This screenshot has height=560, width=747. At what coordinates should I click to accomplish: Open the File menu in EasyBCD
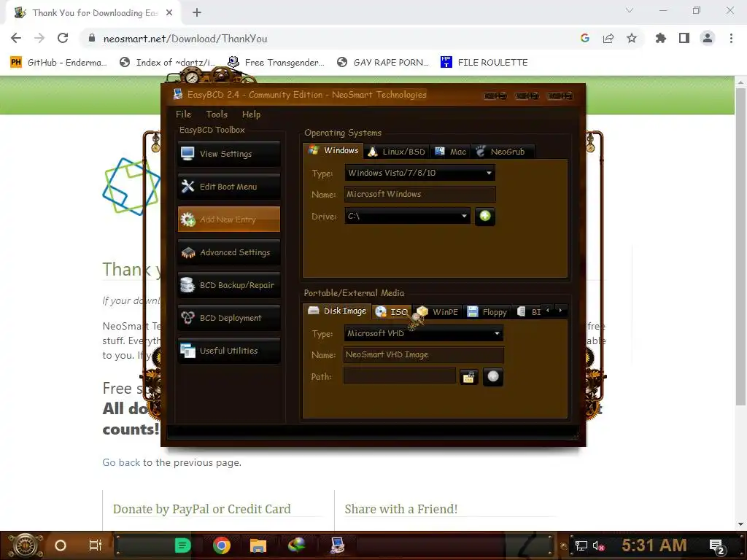coord(183,114)
